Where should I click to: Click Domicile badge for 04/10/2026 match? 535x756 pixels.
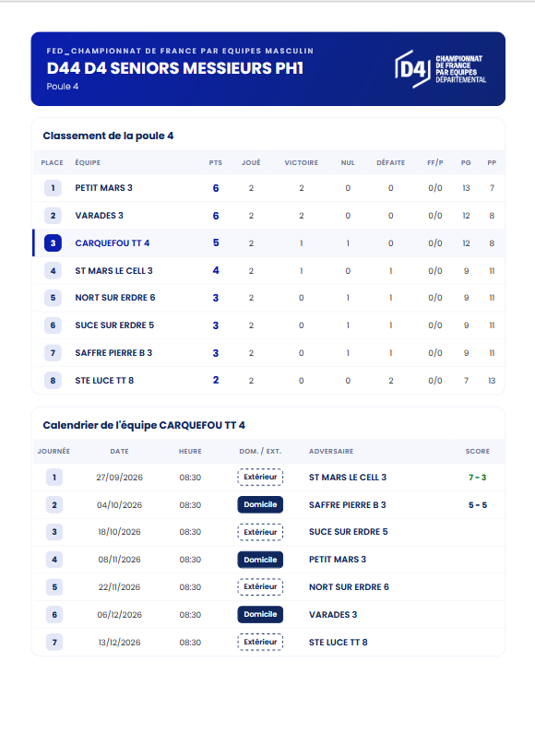260,505
